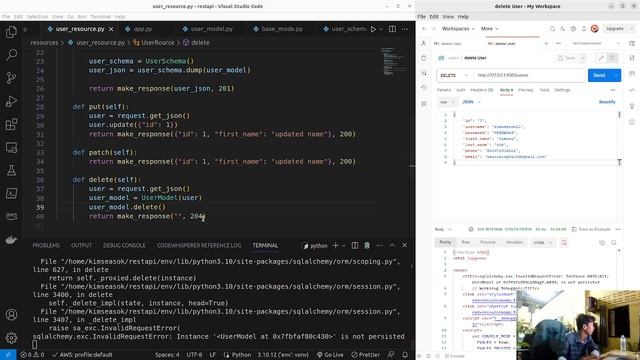
Task: Kill terminal with trash icon
Action: click(367, 245)
